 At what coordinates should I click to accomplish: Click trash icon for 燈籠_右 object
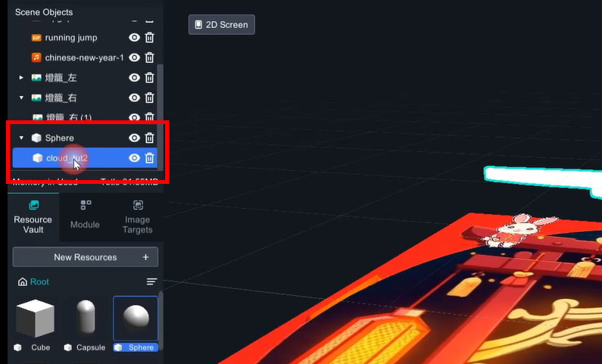pyautogui.click(x=150, y=98)
